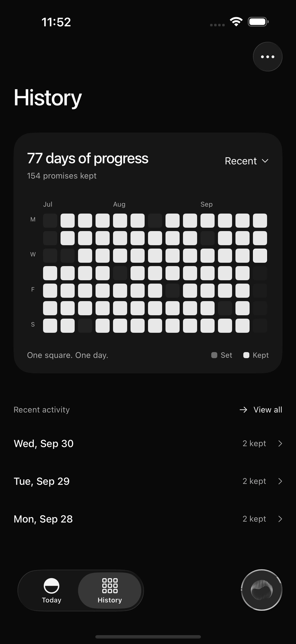296x644 pixels.
Task: Expand the Mon, Sep 28 entry chevron
Action: coord(280,519)
